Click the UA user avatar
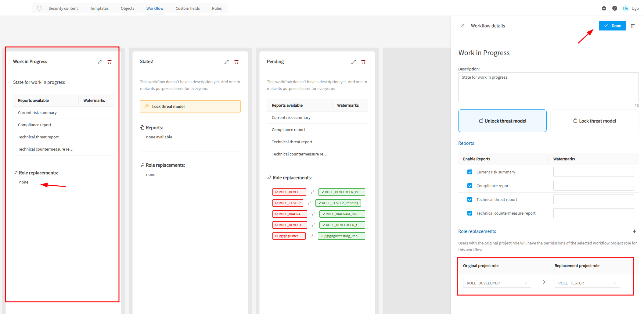 point(625,9)
